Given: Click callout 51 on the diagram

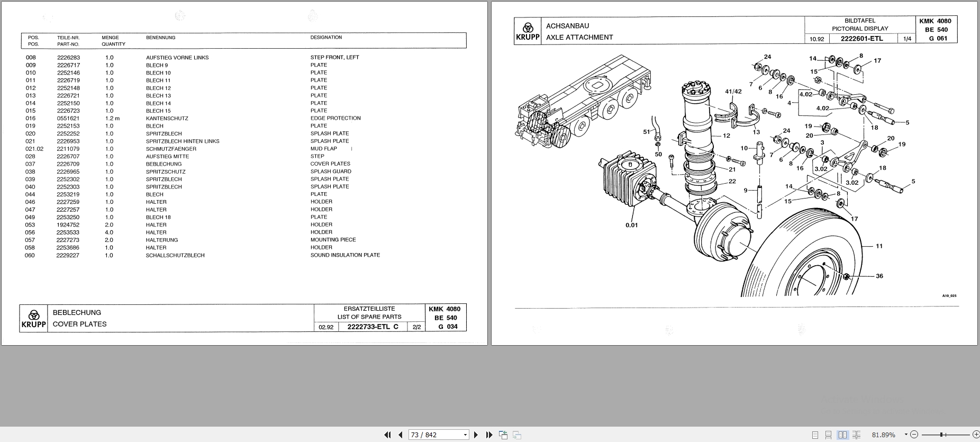Looking at the screenshot, I should [x=646, y=132].
